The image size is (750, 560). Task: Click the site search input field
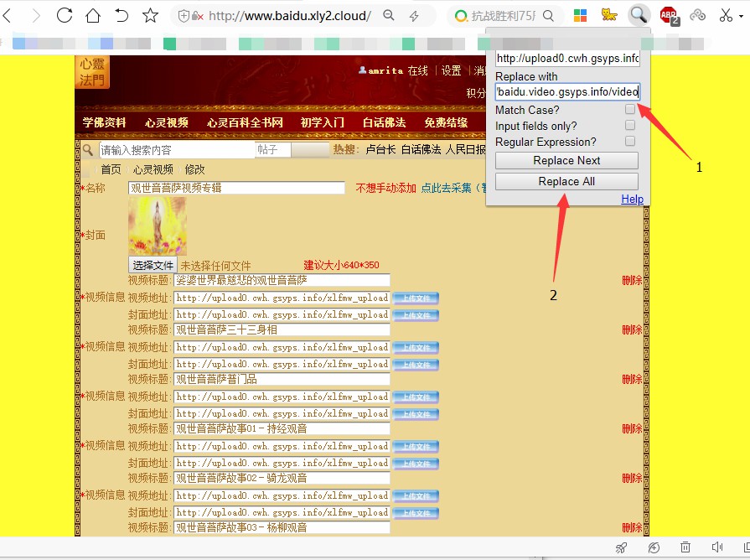177,150
